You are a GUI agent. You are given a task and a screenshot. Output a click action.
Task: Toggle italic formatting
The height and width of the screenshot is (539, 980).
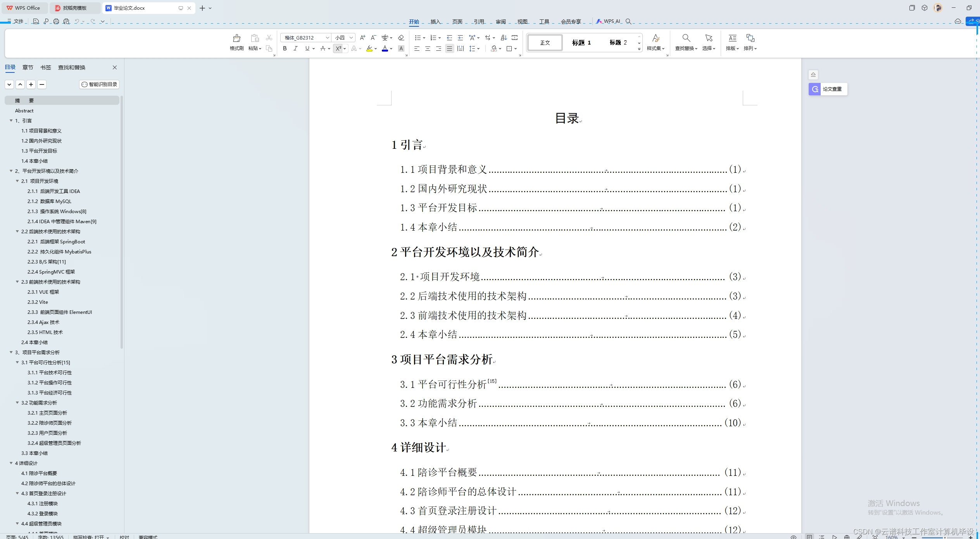295,48
